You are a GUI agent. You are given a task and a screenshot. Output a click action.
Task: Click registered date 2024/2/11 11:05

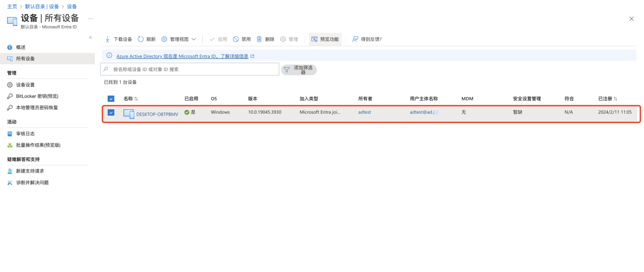pyautogui.click(x=615, y=112)
